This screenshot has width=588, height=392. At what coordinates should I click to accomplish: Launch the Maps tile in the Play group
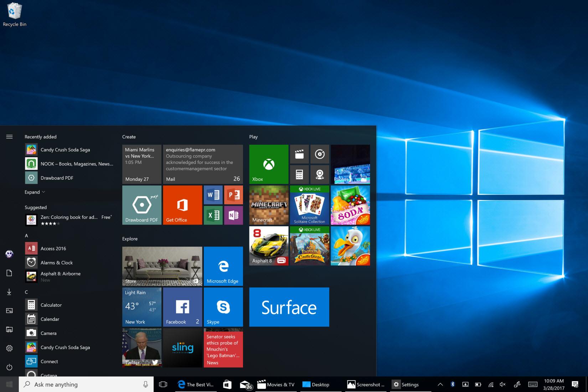[x=320, y=175]
